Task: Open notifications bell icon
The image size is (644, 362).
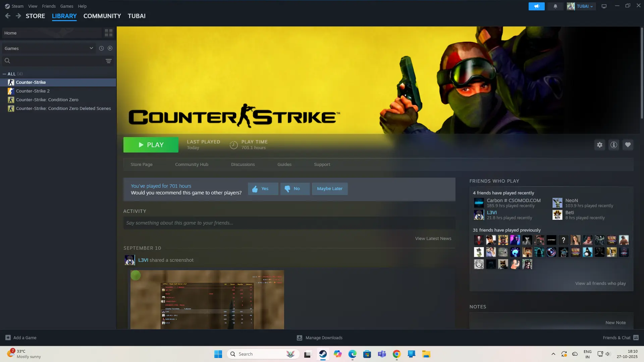Action: [555, 6]
